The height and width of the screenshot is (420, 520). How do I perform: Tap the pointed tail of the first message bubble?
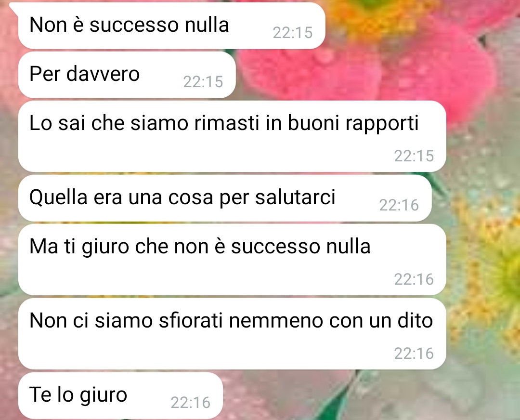(x=14, y=7)
